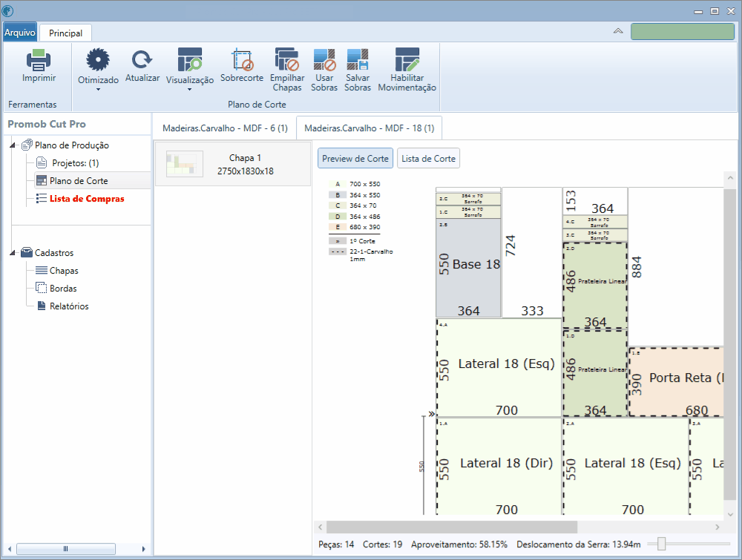Image resolution: width=742 pixels, height=560 pixels.
Task: Click the Cadastros box icon
Action: click(x=27, y=253)
